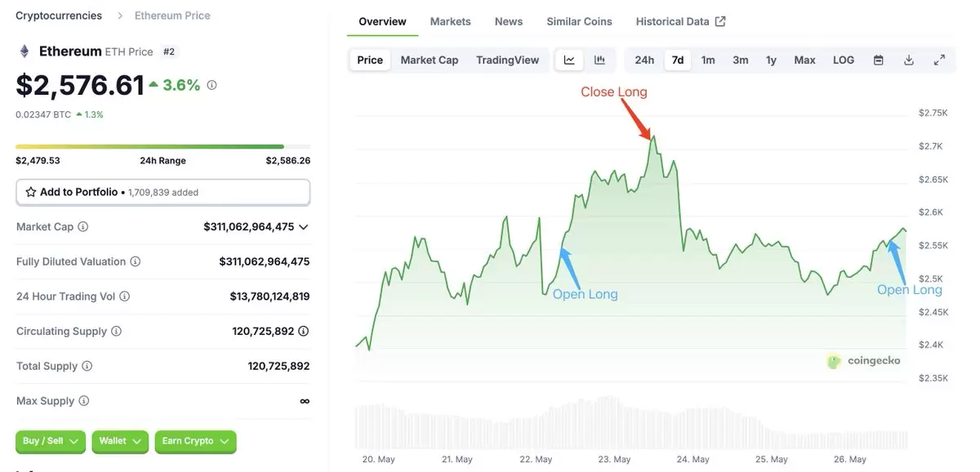Click Market Cap info icon
This screenshot has height=472, width=980.
pos(82,227)
